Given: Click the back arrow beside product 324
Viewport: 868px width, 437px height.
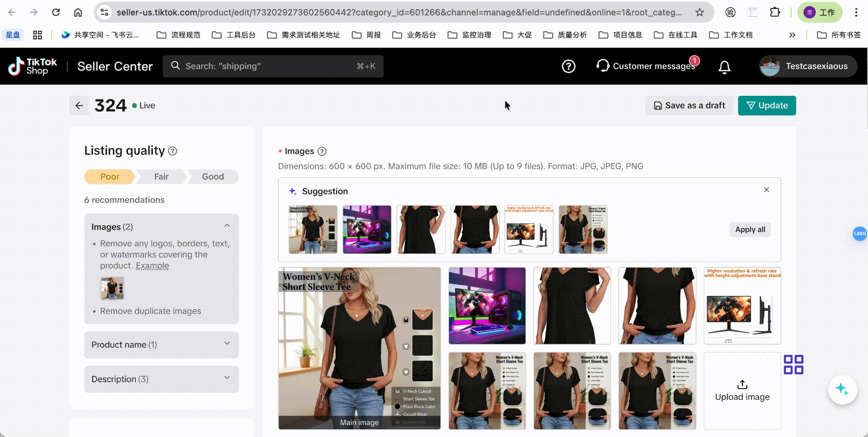Looking at the screenshot, I should click(79, 105).
